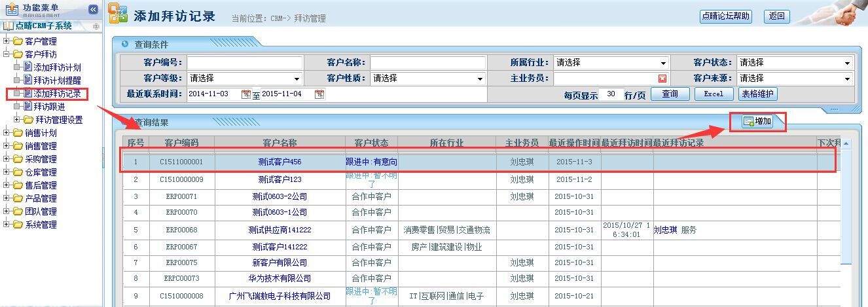868x307 pixels.
Task: Collapse the 功能菜单 sidebar with double-arrow icon
Action: [x=93, y=9]
